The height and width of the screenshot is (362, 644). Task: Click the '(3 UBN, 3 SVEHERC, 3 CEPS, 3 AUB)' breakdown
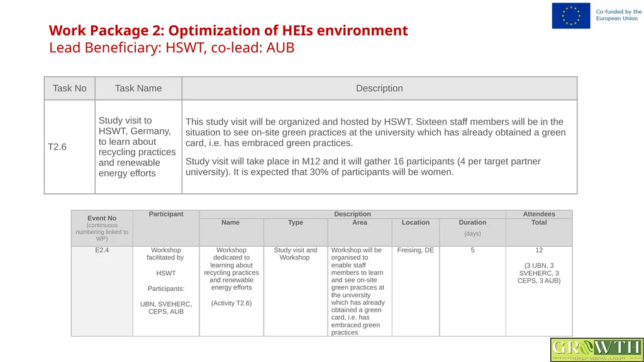(539, 273)
